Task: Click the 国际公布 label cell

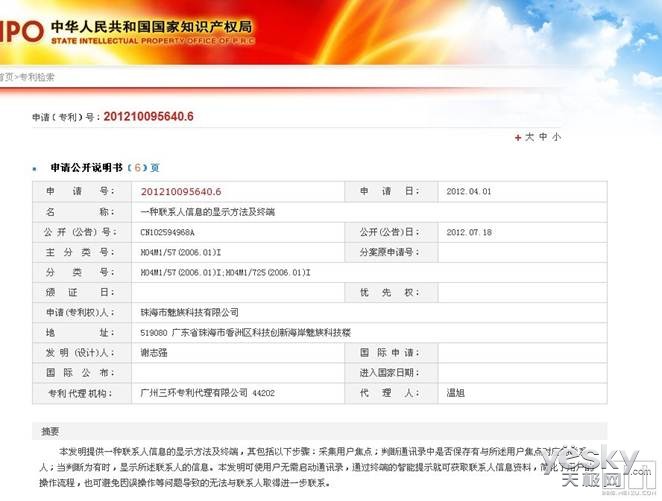Action: pos(82,373)
